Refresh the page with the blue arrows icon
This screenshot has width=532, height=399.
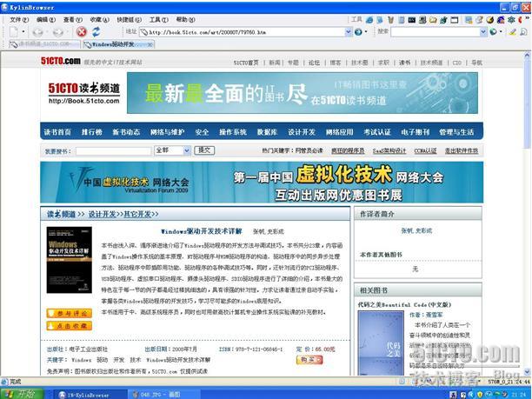96,32
